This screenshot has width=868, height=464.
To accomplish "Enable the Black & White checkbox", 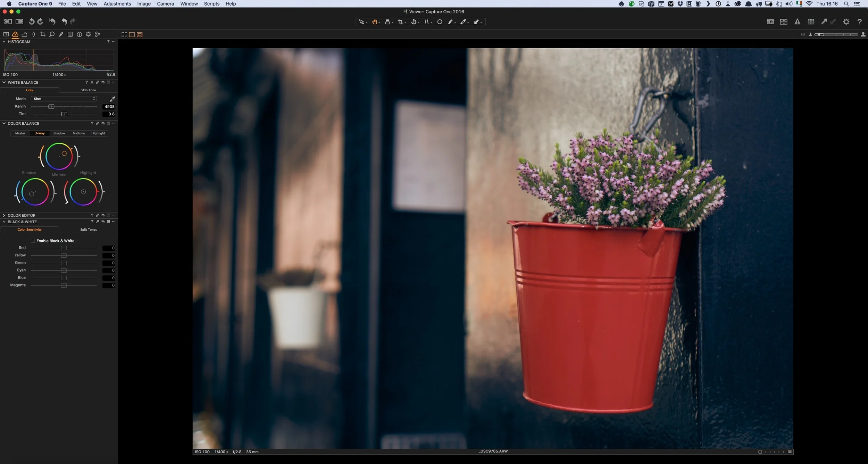I will coord(33,241).
